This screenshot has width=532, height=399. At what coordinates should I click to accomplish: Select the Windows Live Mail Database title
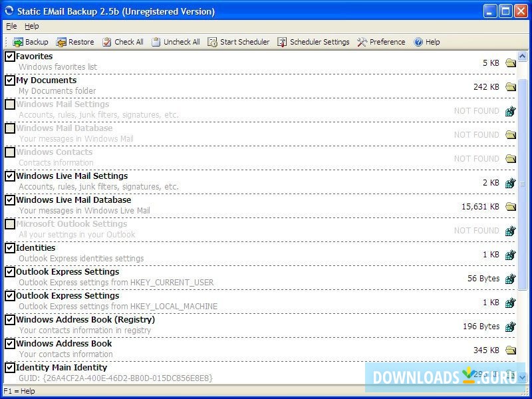(x=74, y=200)
